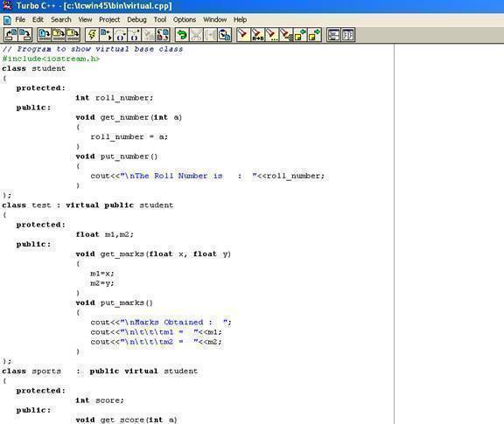The image size is (504, 424).
Task: Click the 'class test : virtual public student' line
Action: click(87, 205)
